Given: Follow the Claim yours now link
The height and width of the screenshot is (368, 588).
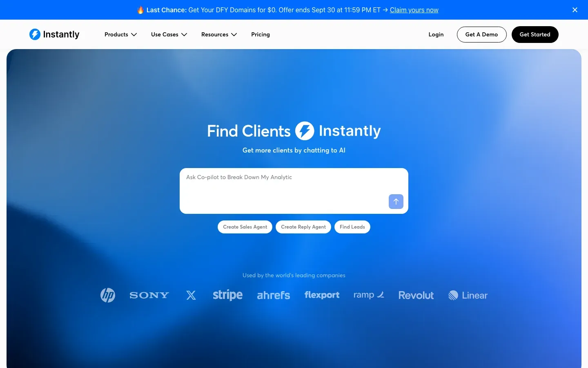Looking at the screenshot, I should tap(414, 10).
